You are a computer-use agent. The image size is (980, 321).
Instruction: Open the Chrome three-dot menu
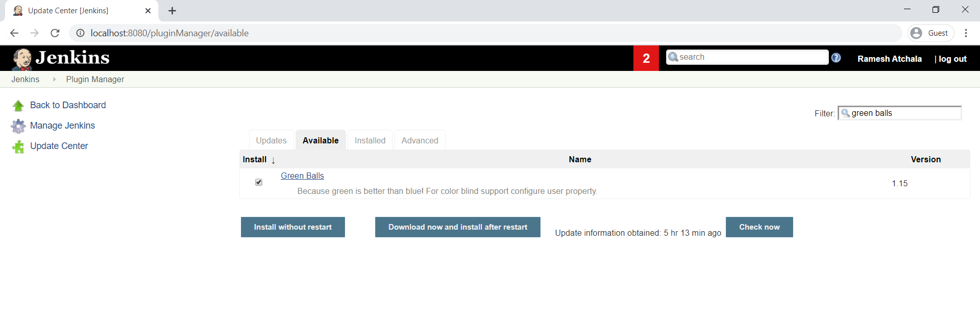(x=966, y=33)
